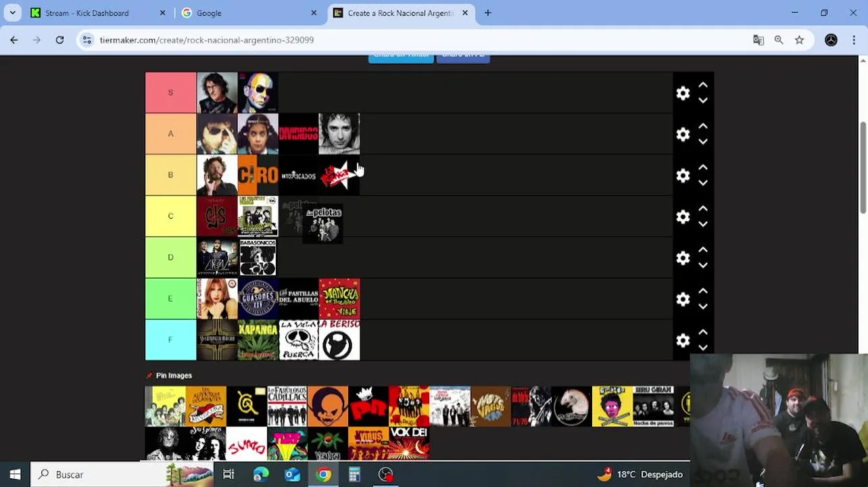Viewport: 868px width, 487px height.
Task: Open Task View from the taskbar
Action: click(x=228, y=474)
